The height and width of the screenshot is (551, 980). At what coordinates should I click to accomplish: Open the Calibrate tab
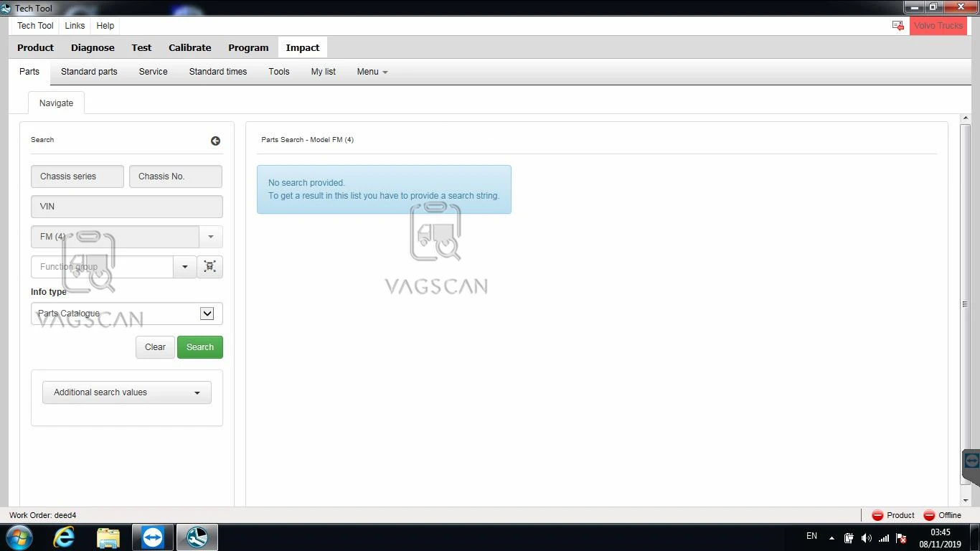coord(190,48)
